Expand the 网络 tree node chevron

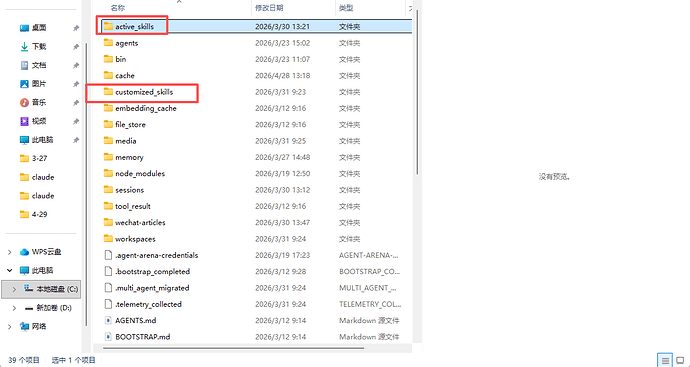click(10, 327)
